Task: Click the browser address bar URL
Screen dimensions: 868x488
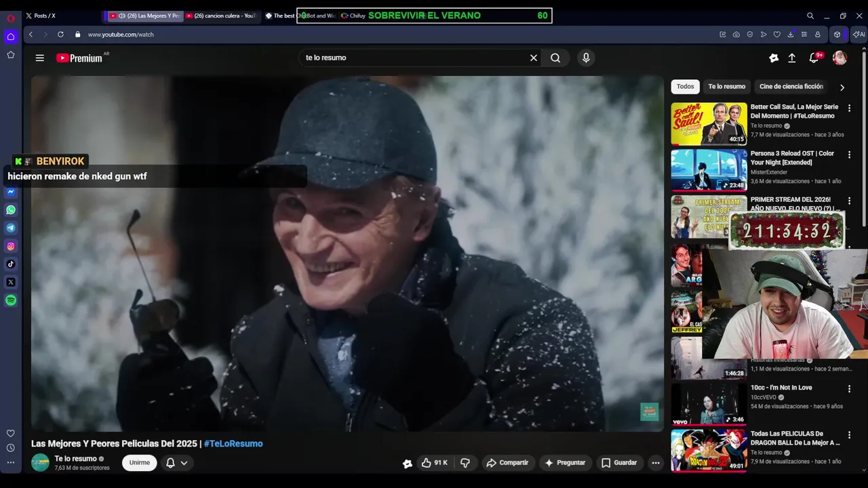Action: pyautogui.click(x=121, y=35)
